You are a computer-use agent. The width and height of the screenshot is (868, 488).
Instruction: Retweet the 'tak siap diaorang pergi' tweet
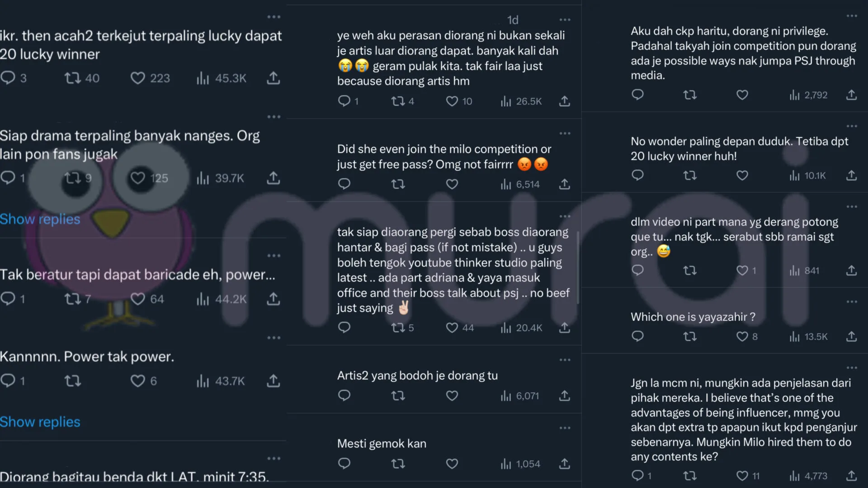(x=398, y=328)
